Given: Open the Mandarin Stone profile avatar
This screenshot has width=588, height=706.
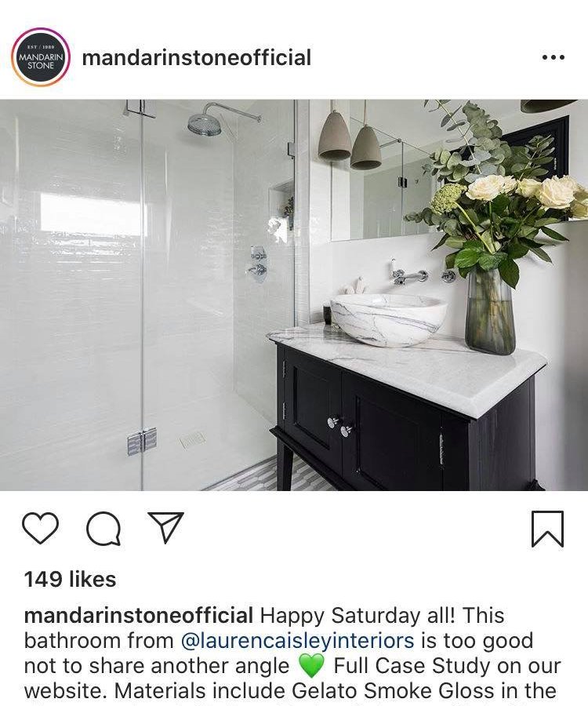Looking at the screenshot, I should pos(41,57).
